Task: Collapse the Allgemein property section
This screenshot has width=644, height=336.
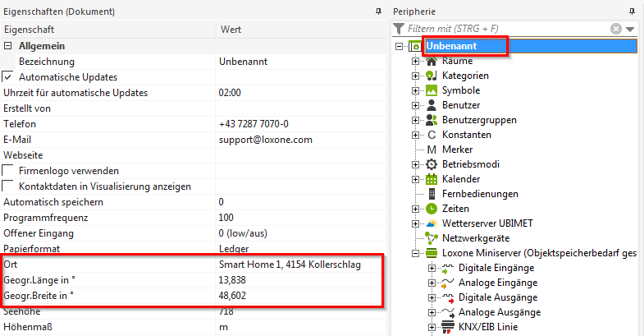Action: 8,46
